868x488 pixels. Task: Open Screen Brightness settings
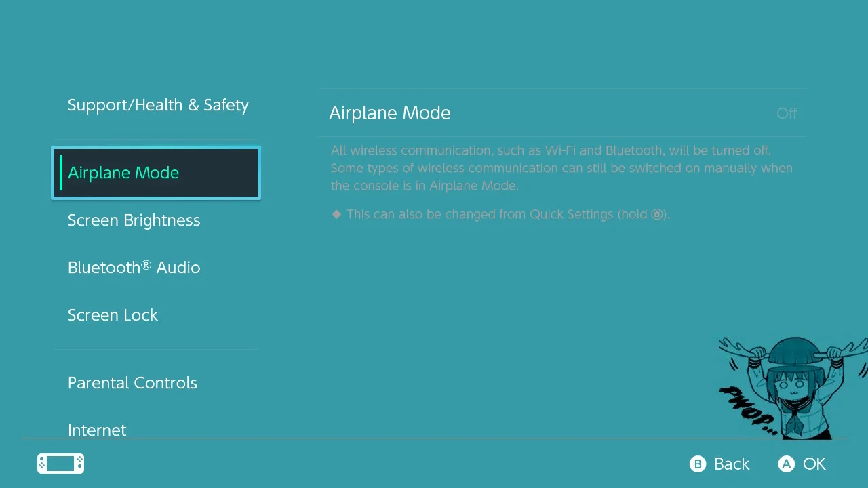point(134,220)
